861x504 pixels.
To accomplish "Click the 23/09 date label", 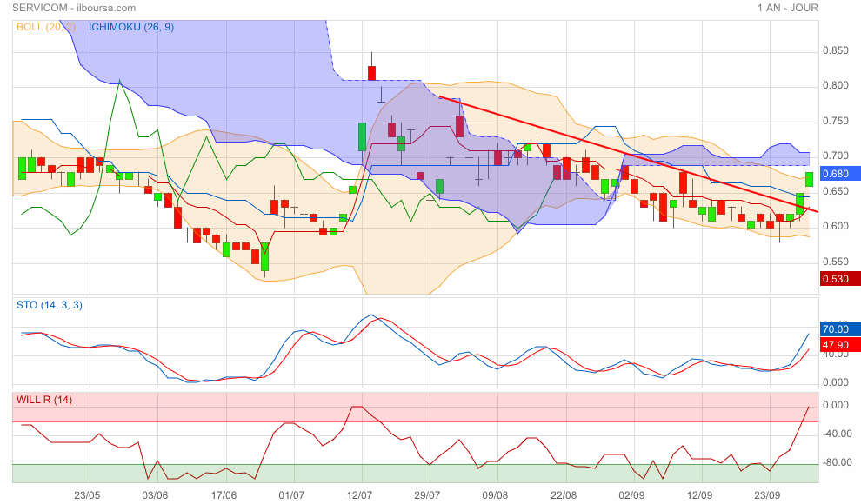I will [768, 495].
